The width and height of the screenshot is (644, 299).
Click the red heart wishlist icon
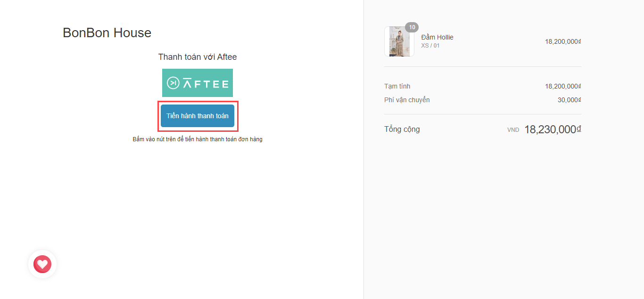click(x=42, y=264)
